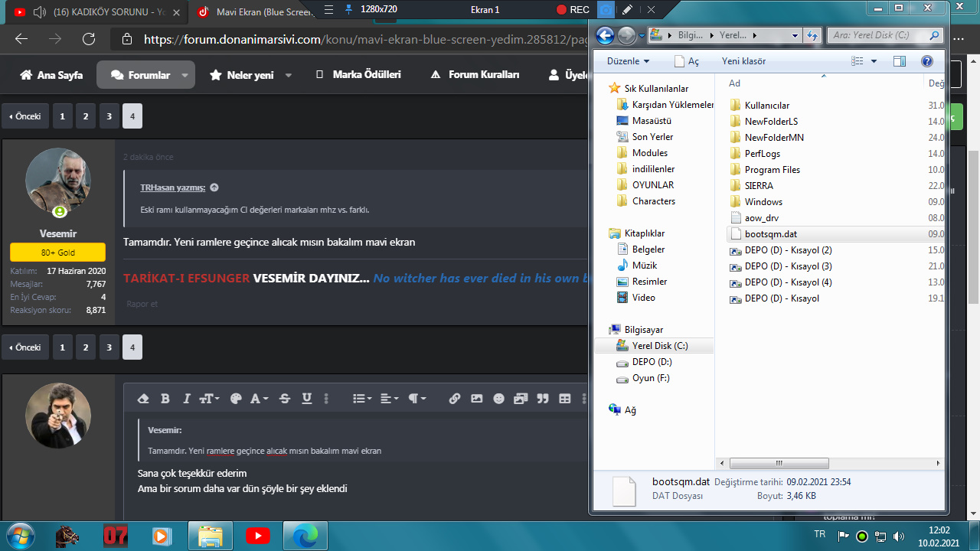This screenshot has height=551, width=980.
Task: Click the Rapor et link
Action: click(x=142, y=304)
